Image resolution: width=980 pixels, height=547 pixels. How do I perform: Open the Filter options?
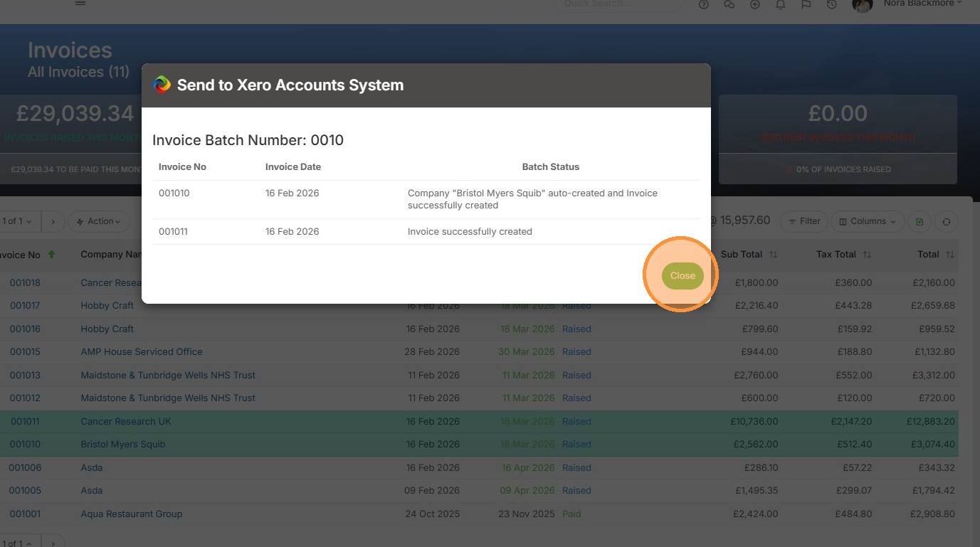click(x=804, y=221)
